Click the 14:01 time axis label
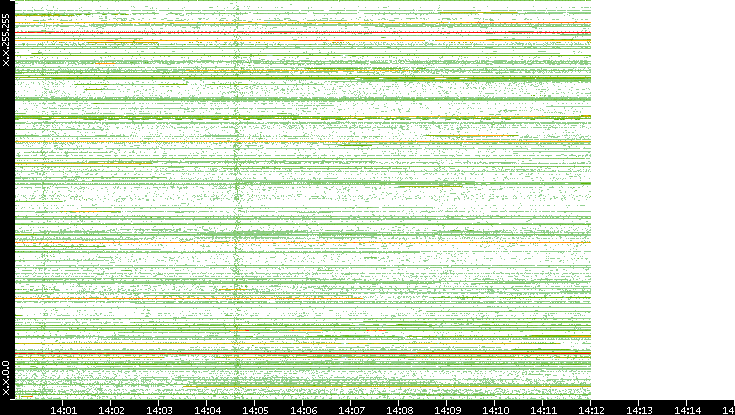Image resolution: width=735 pixels, height=415 pixels. click(x=63, y=410)
